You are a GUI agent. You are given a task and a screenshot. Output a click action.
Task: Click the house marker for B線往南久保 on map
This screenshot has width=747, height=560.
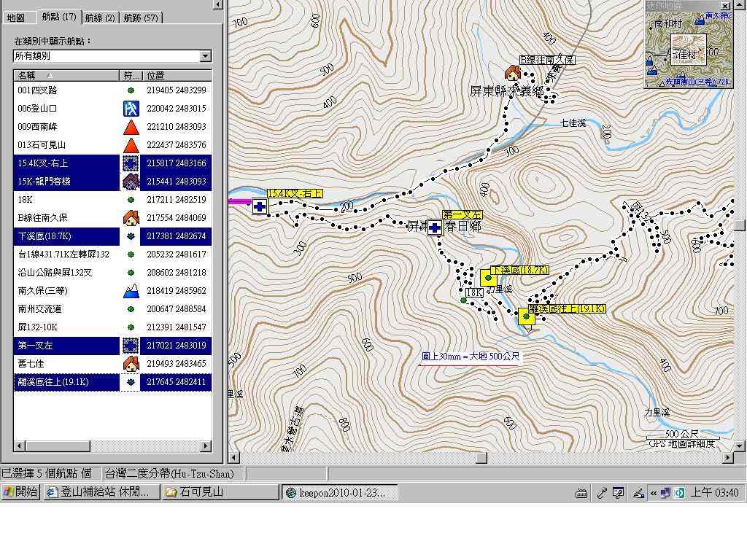(x=513, y=72)
